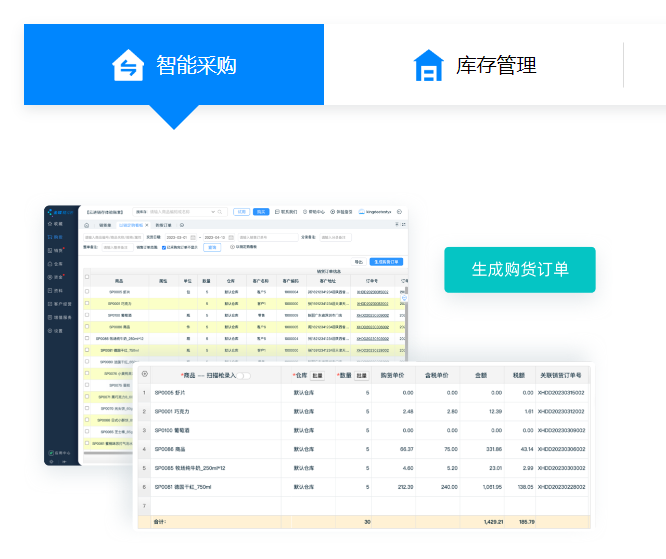
Task: Toggle the select-all header checkbox
Action: (87, 277)
